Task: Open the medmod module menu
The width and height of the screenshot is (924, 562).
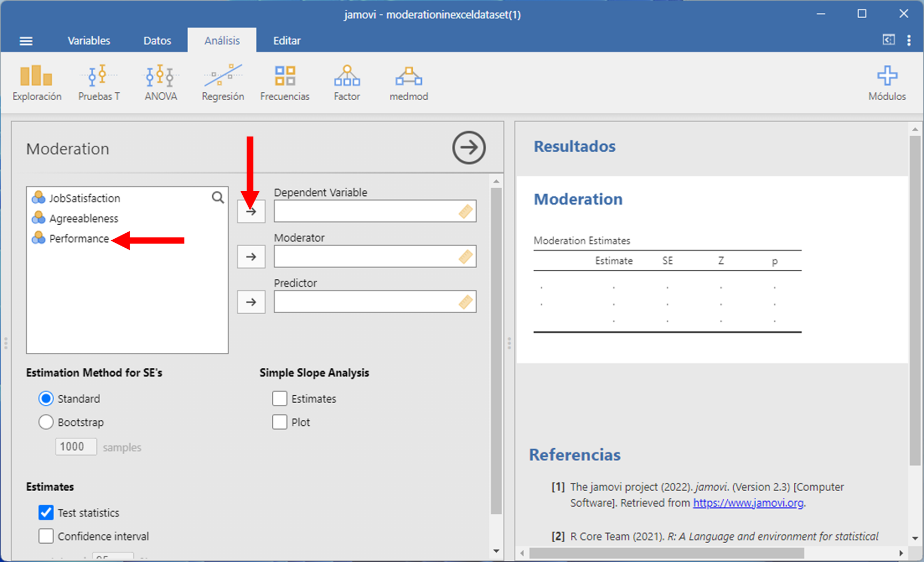Action: pos(408,83)
